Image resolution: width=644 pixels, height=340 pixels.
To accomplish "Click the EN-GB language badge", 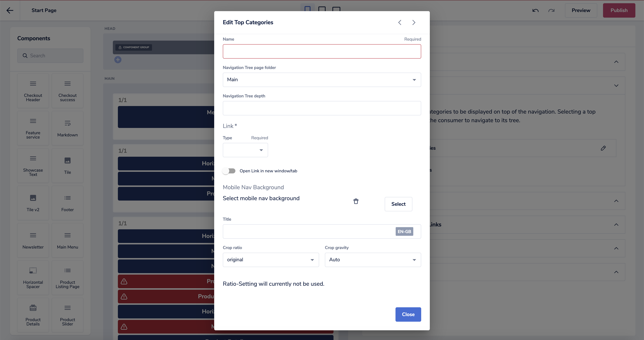I will pyautogui.click(x=404, y=231).
